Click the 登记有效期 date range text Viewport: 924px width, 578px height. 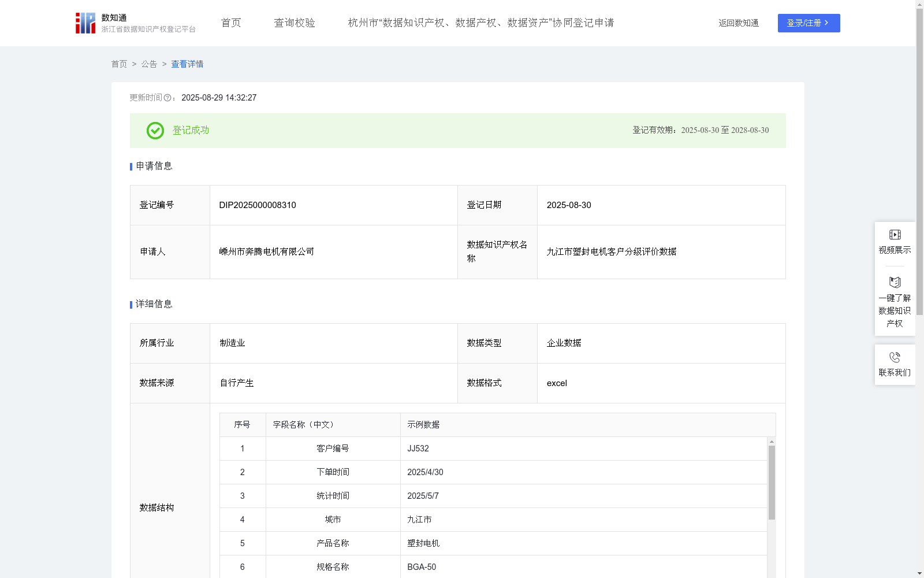pyautogui.click(x=701, y=131)
